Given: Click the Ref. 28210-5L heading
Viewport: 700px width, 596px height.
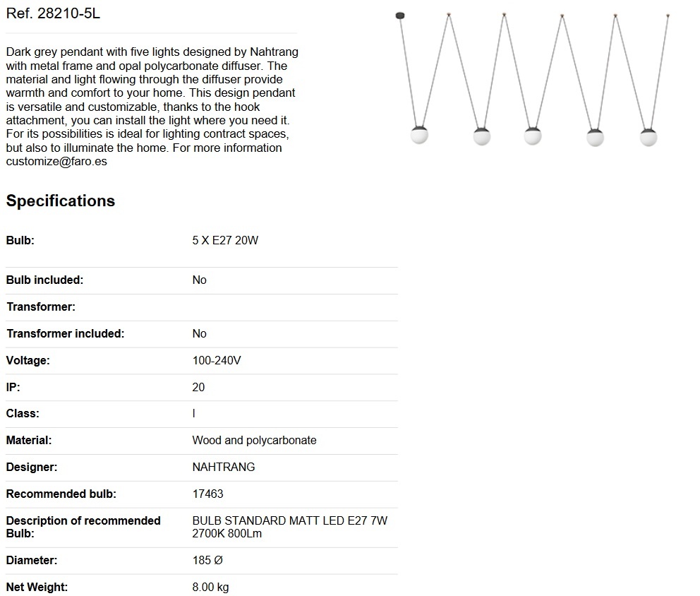Looking at the screenshot, I should (53, 13).
